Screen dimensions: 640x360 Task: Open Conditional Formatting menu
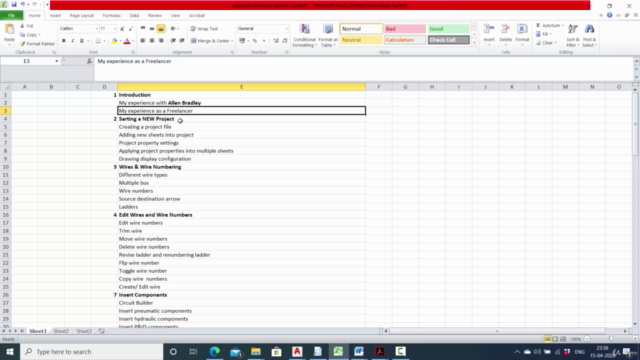click(304, 36)
